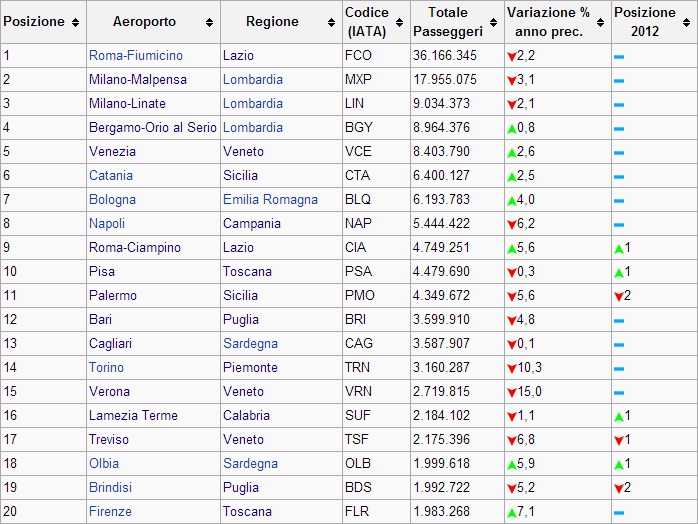Click red down arrow in Palermo's Posizione 2012 cell
The height and width of the screenshot is (524, 698).
(620, 295)
